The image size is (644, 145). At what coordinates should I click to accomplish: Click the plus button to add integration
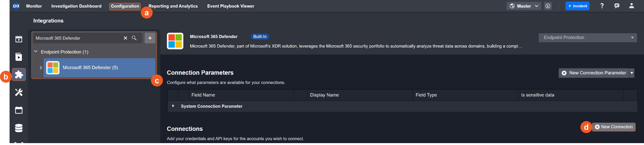[150, 38]
